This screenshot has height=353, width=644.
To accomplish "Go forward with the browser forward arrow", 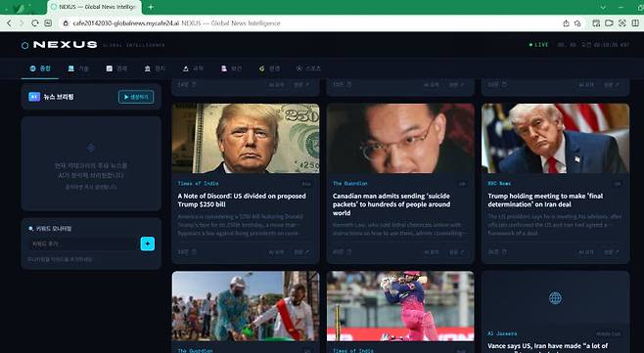I will [x=22, y=23].
